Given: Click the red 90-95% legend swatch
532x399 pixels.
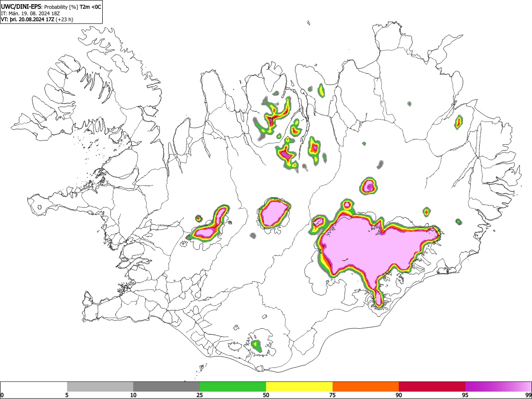Looking at the screenshot, I should pyautogui.click(x=432, y=387).
